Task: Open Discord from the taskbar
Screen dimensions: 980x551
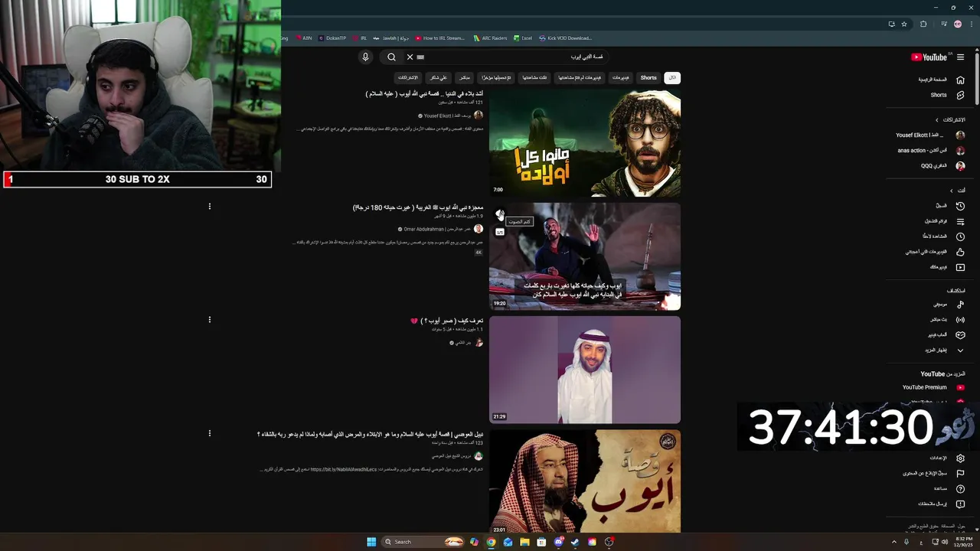Action: 558,542
